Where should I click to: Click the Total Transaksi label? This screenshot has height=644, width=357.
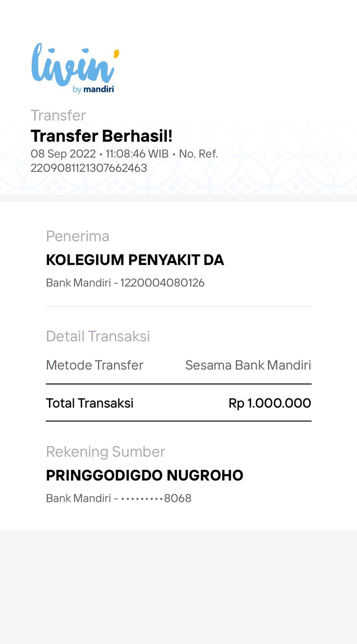[89, 403]
